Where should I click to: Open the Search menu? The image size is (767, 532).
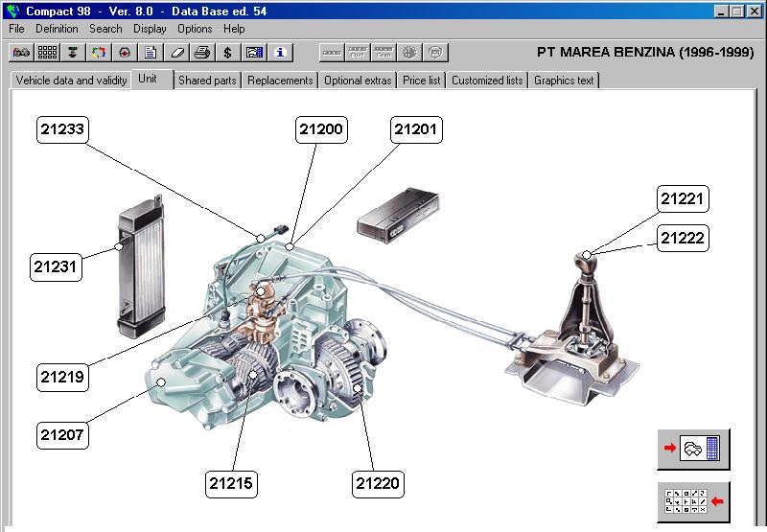105,29
